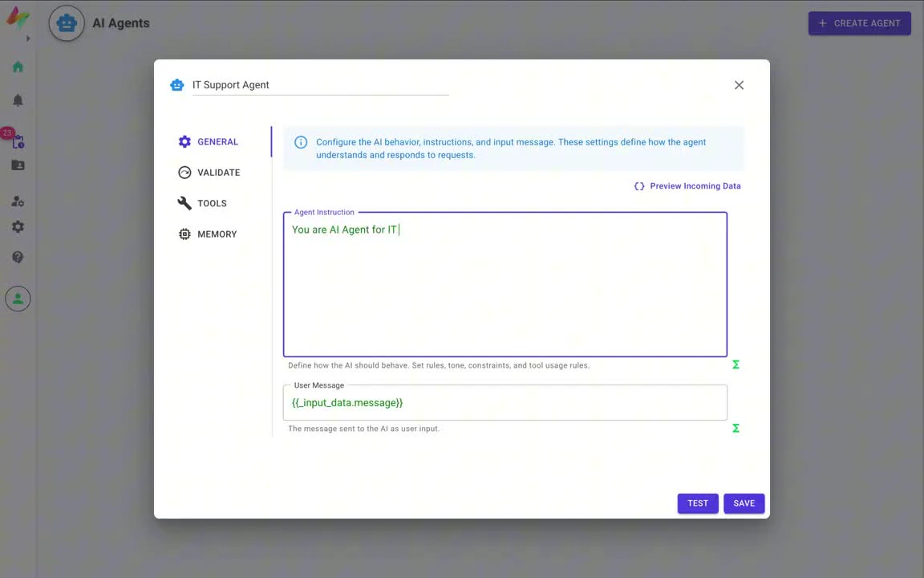
Task: Open the Preview Incoming Data link
Action: (687, 185)
